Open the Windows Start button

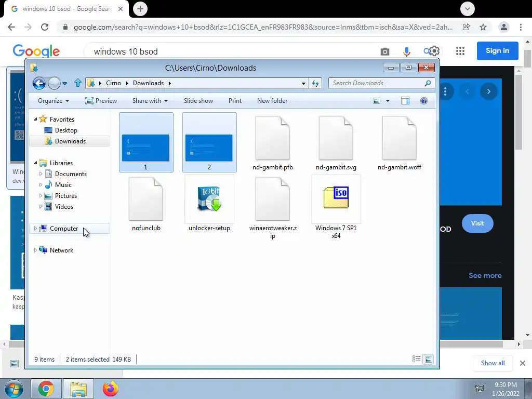pyautogui.click(x=14, y=389)
